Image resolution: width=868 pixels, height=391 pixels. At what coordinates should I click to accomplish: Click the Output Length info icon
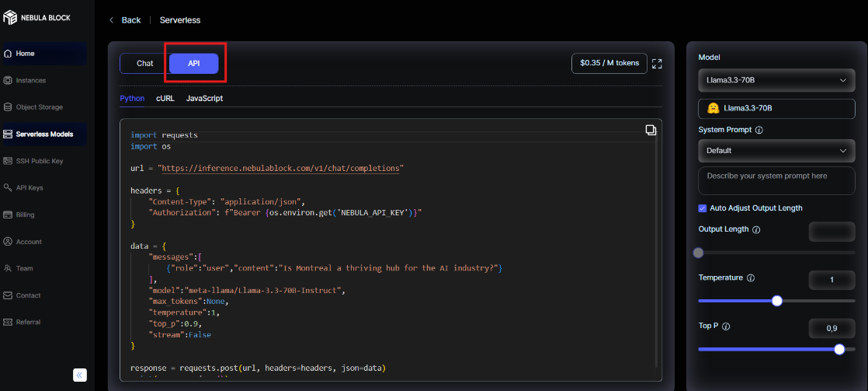click(756, 230)
